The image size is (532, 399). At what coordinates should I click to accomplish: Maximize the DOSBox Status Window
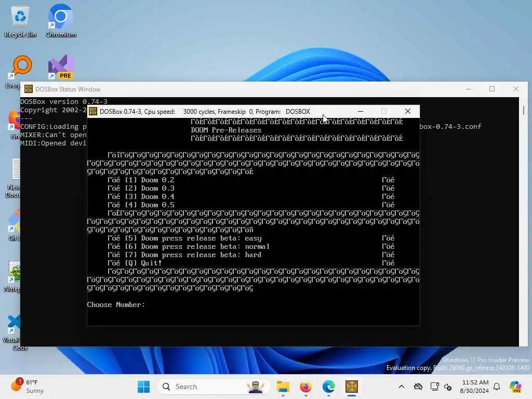(492, 89)
